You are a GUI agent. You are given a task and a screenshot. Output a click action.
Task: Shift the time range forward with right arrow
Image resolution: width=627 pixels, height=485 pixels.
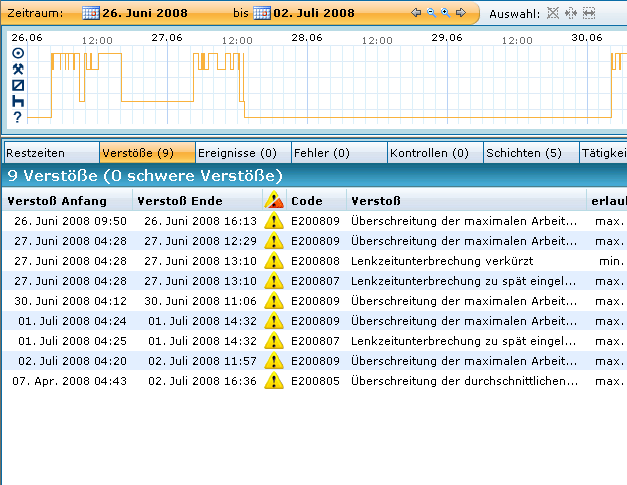click(460, 13)
